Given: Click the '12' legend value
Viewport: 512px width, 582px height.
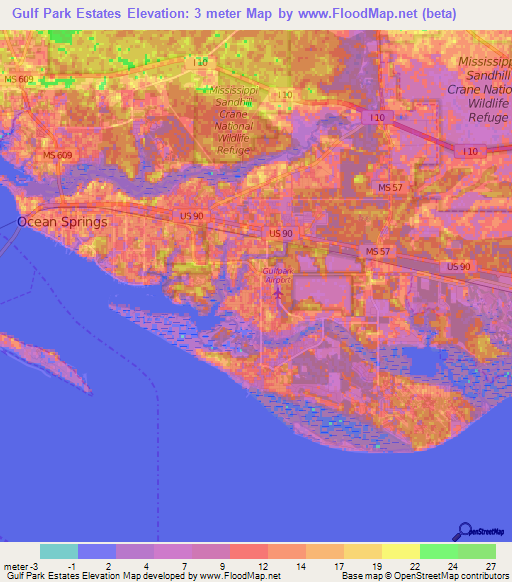Looking at the screenshot, I should [263, 567].
